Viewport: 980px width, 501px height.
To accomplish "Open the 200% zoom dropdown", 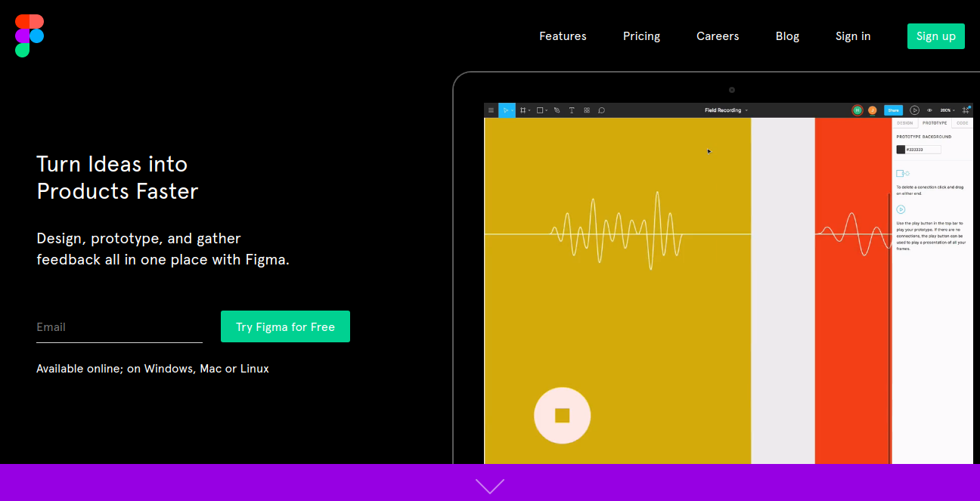I will [947, 110].
